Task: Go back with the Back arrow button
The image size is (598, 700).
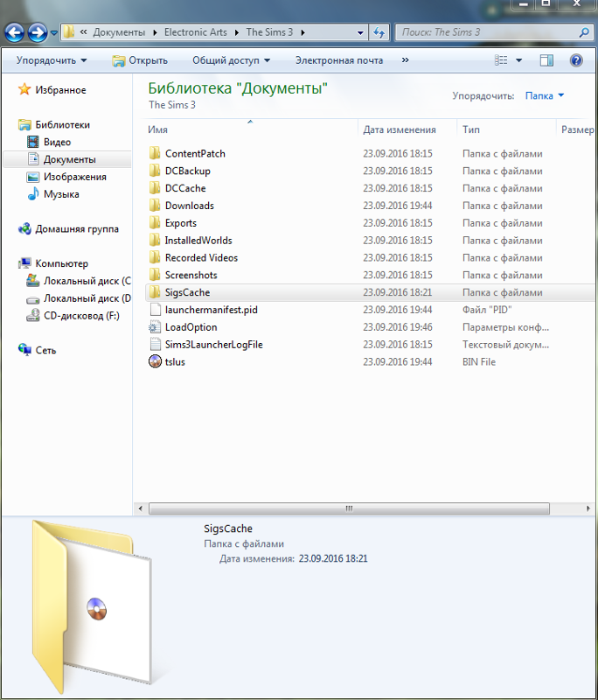Action: (14, 32)
